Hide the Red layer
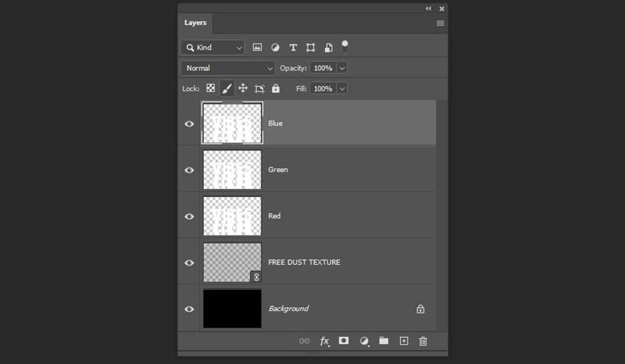 pyautogui.click(x=189, y=216)
